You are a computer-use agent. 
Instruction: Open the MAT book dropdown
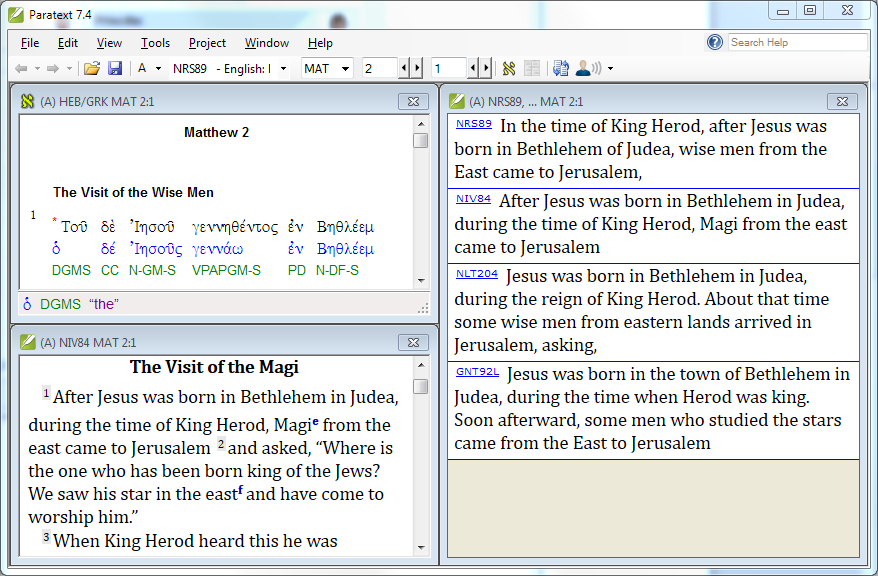point(345,69)
